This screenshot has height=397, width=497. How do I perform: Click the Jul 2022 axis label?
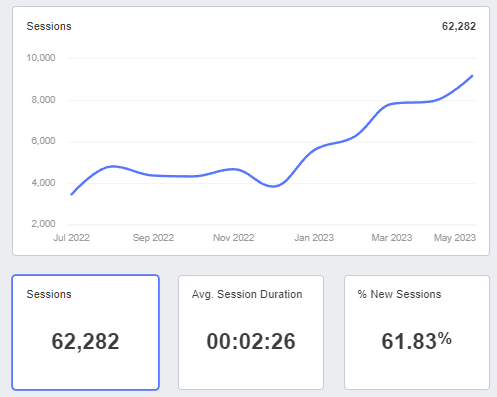click(x=72, y=238)
